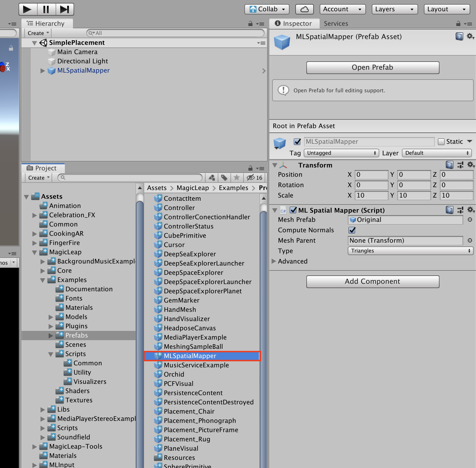Expand the Celebration_FX folder
This screenshot has width=476, height=468.
pyautogui.click(x=34, y=215)
